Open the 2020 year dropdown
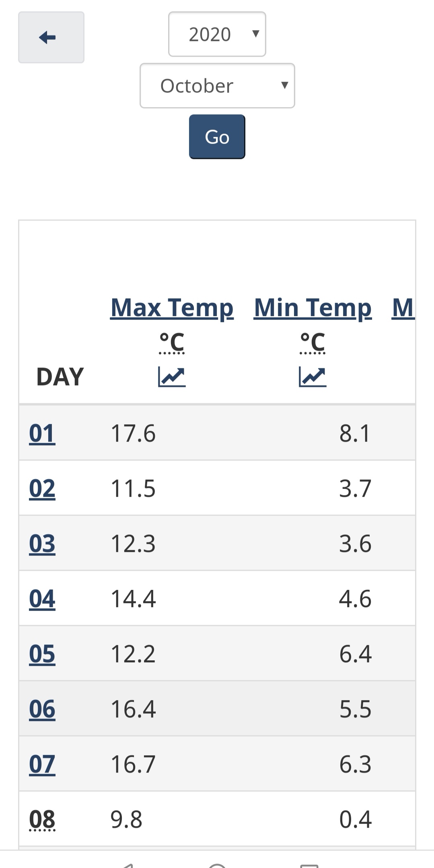The image size is (434, 868). click(x=217, y=34)
